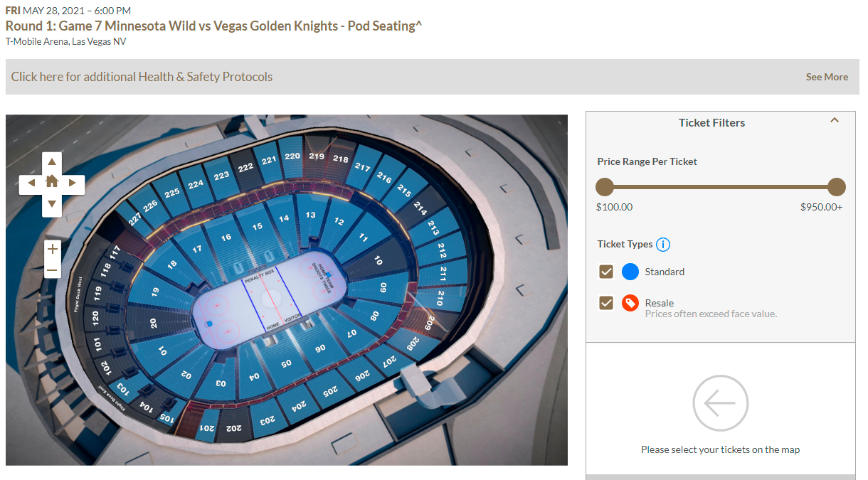Choose section 05 on the arena map

coord(286,363)
